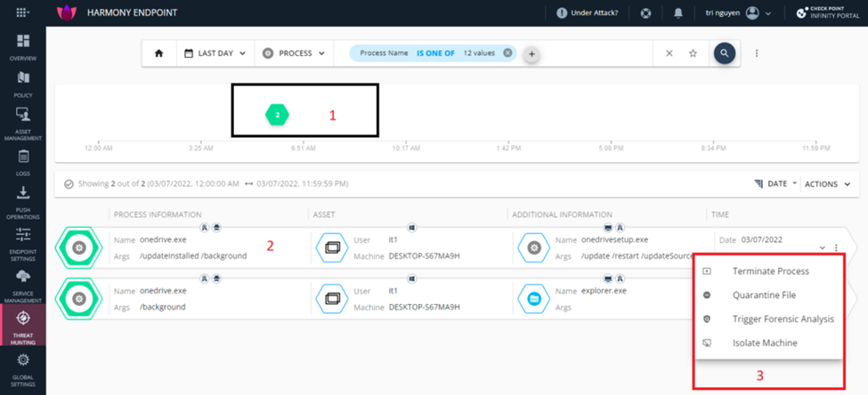The height and width of the screenshot is (395, 868).
Task: Click the onedrivesetup.exe parent process icon
Action: point(533,247)
